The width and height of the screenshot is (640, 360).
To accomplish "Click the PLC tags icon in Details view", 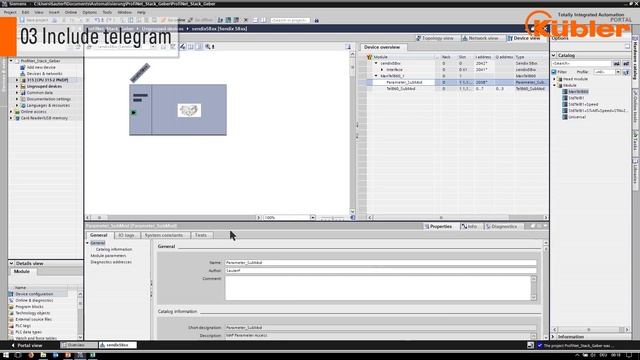I will pos(11,326).
